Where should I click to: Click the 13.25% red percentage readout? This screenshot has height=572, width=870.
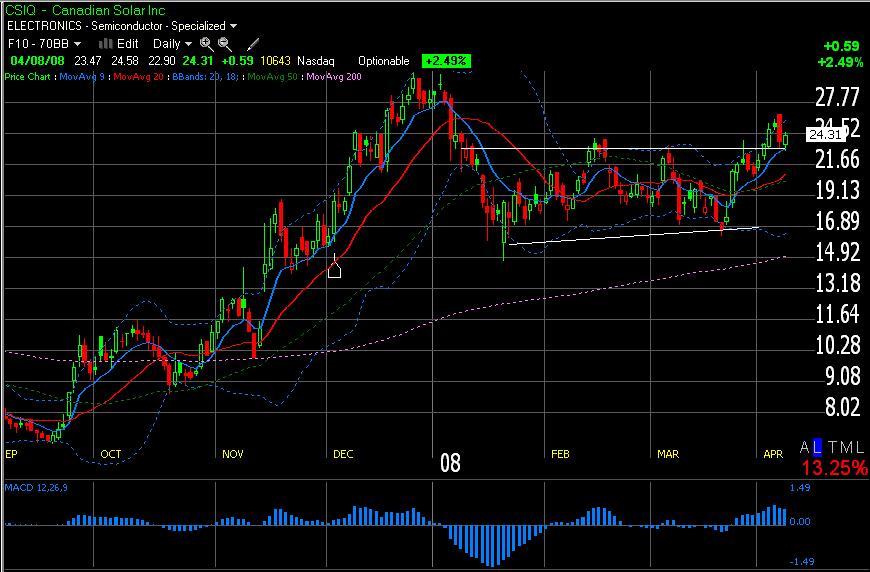(834, 467)
